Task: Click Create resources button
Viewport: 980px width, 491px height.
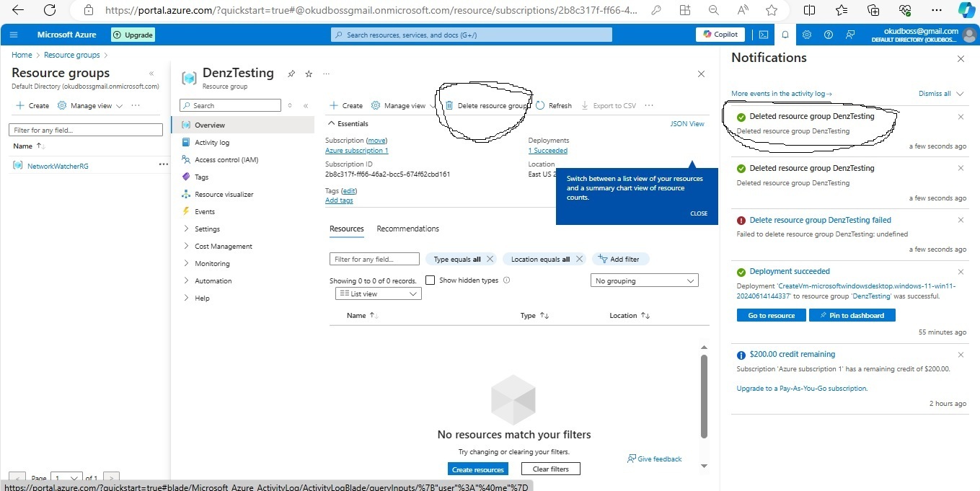Action: tap(477, 469)
